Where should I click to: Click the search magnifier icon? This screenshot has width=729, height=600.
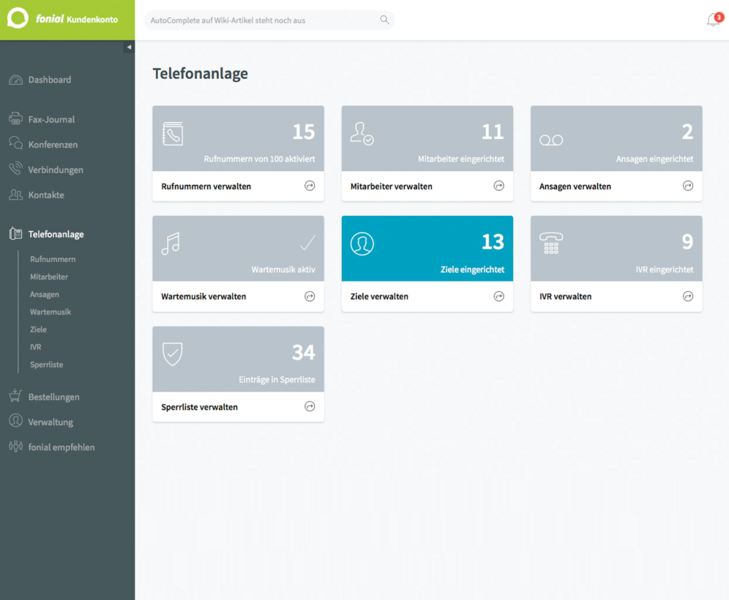click(x=384, y=20)
